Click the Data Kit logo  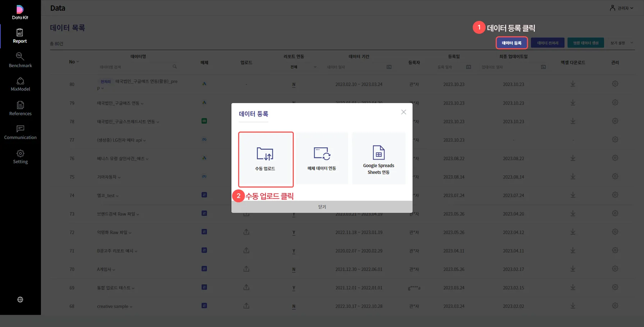[x=20, y=12]
